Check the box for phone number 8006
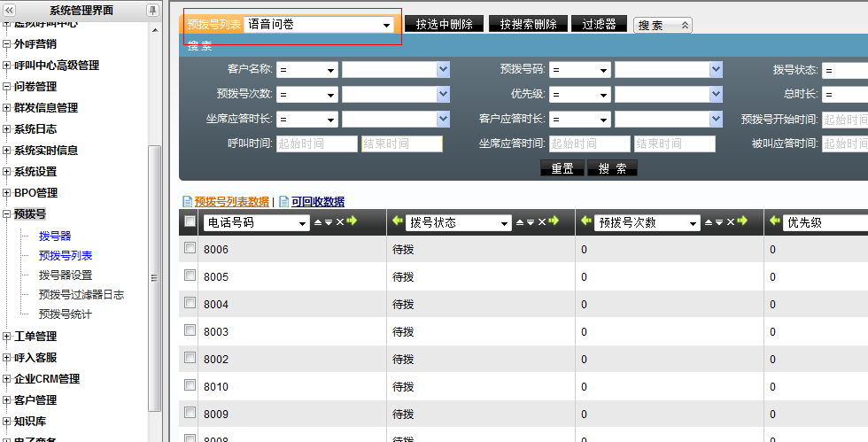 pyautogui.click(x=190, y=249)
